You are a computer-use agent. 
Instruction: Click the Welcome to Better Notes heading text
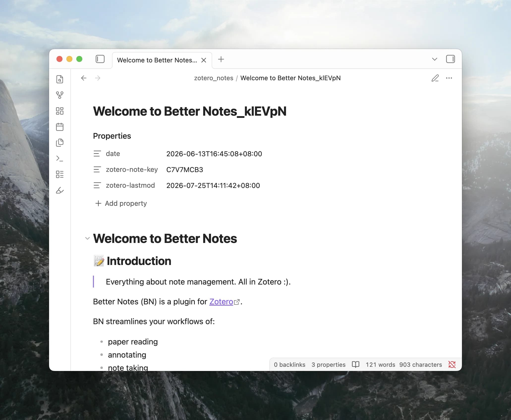[x=165, y=239]
